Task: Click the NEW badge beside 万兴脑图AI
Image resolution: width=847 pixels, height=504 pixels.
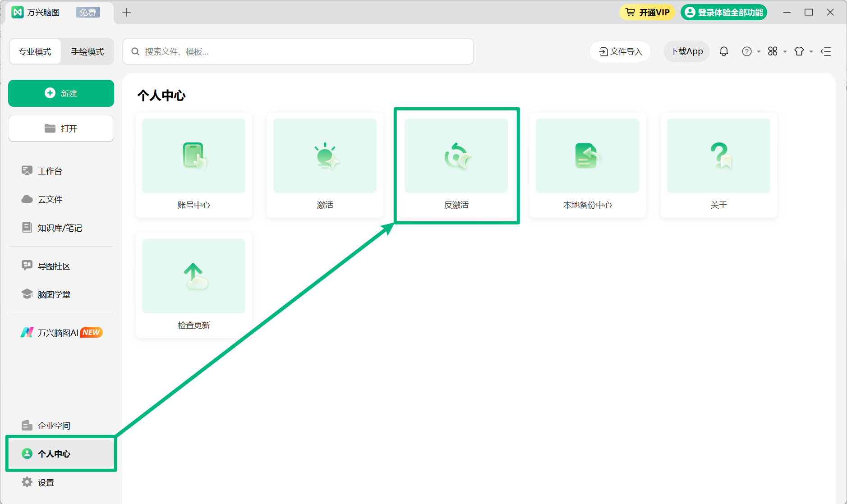Action: tap(92, 332)
